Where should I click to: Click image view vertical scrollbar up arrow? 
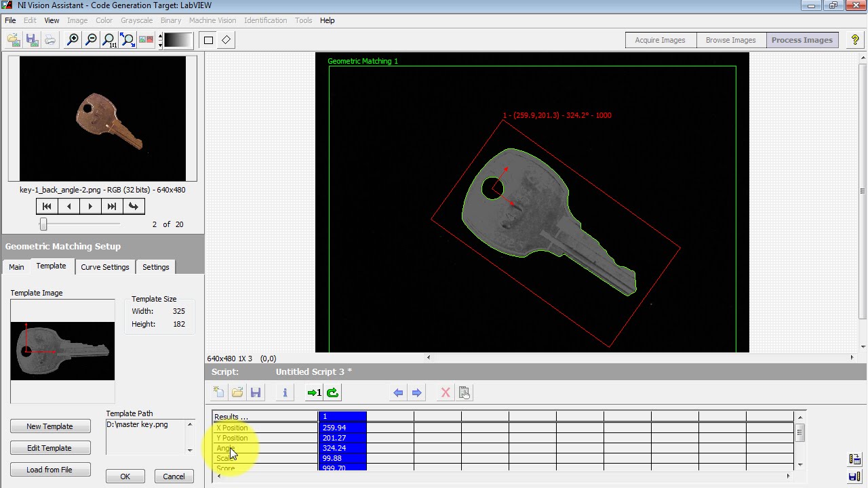tap(863, 56)
